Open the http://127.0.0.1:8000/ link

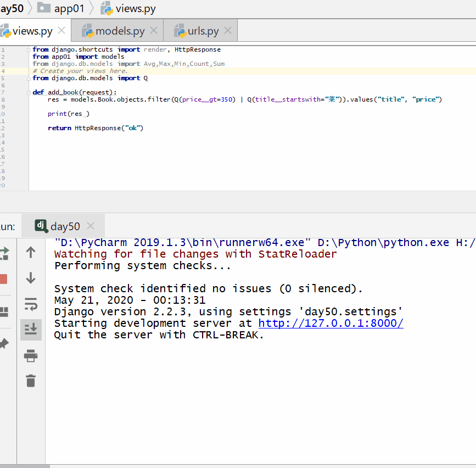(x=331, y=323)
